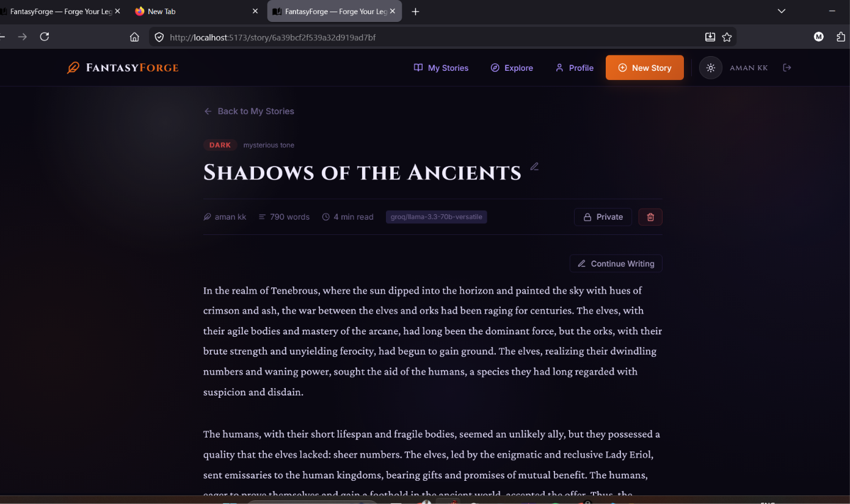Click the DARK genre badge

[220, 145]
